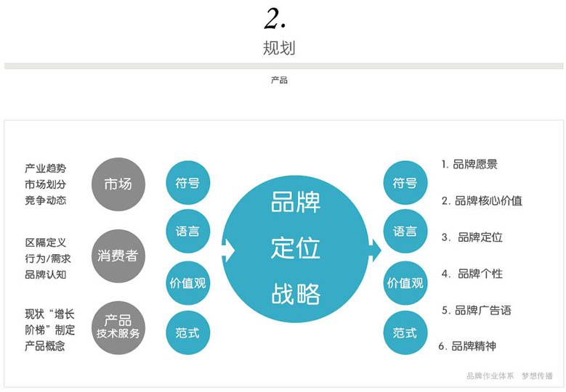The image size is (566, 392).
Task: Click the gray horizontal divider bar
Action: click(283, 66)
